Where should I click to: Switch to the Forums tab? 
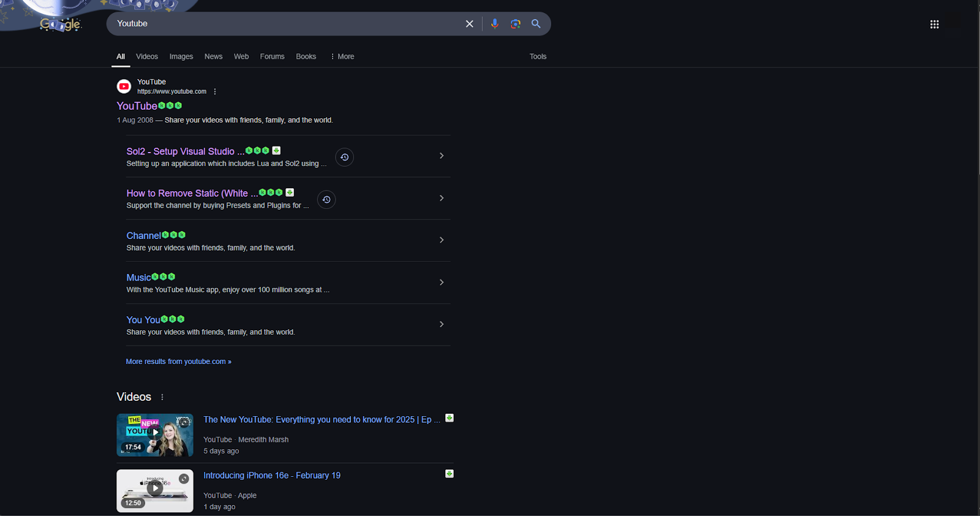click(272, 56)
